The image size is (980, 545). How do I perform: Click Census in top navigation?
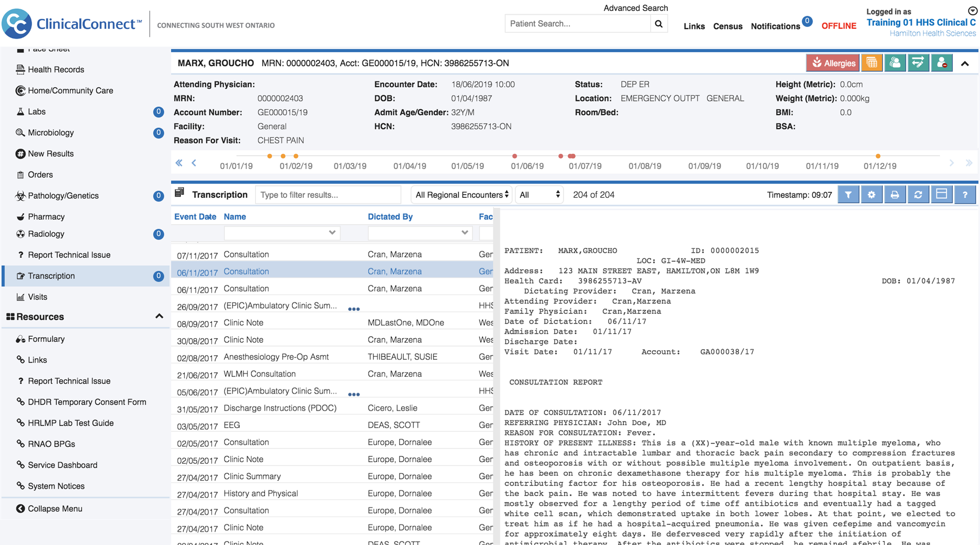[x=728, y=26]
